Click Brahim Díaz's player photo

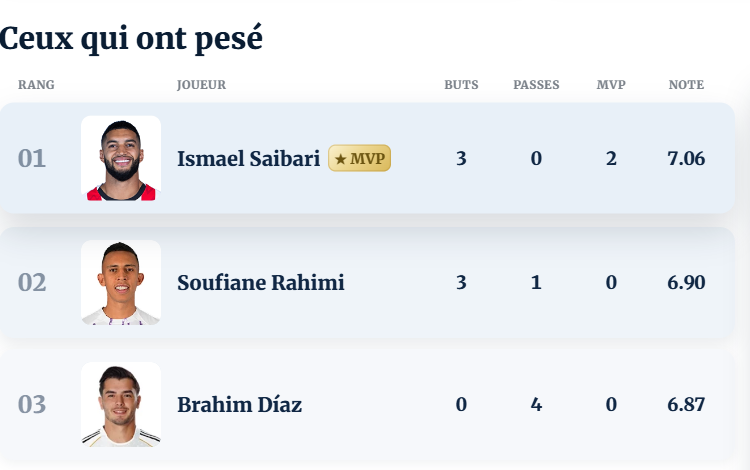pyautogui.click(x=121, y=404)
